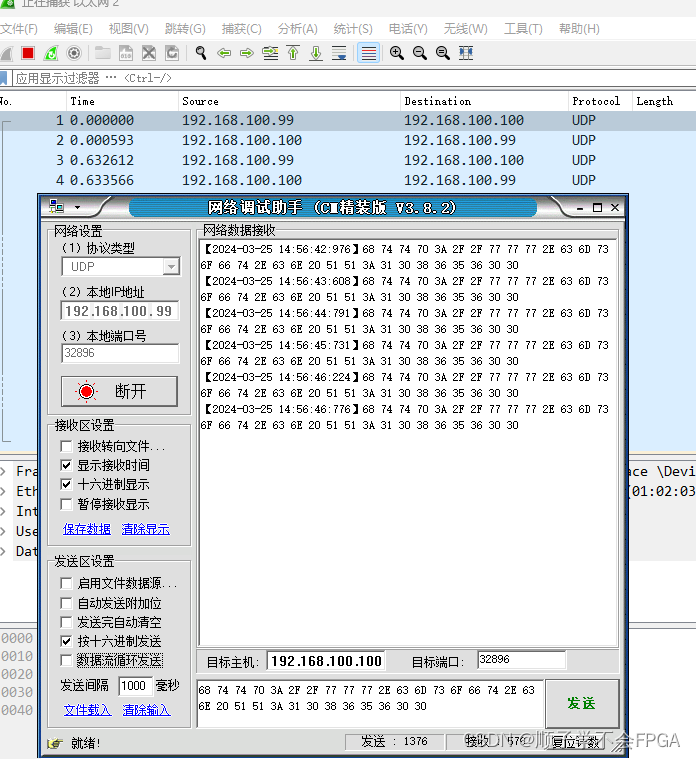Go to specified packet icon
The width and height of the screenshot is (696, 759).
coord(270,53)
